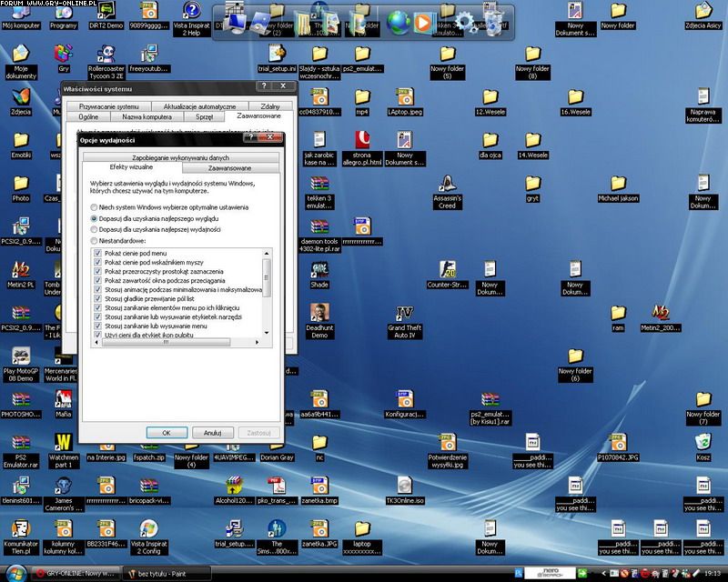Click the orange media player dock icon
728x582 pixels.
click(422, 22)
